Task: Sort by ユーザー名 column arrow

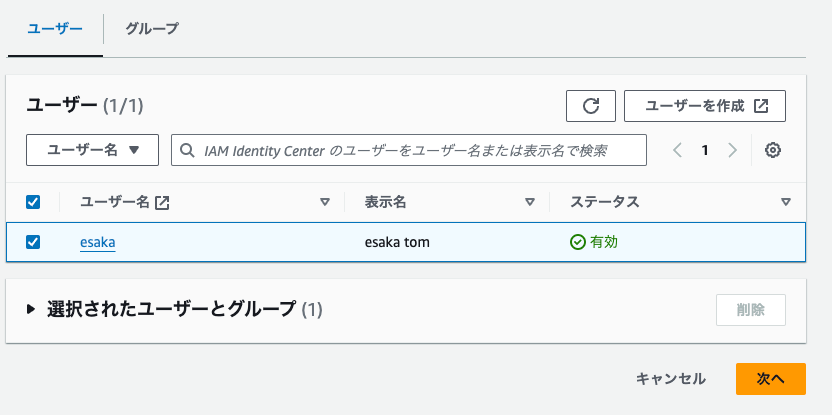Action: tap(324, 202)
